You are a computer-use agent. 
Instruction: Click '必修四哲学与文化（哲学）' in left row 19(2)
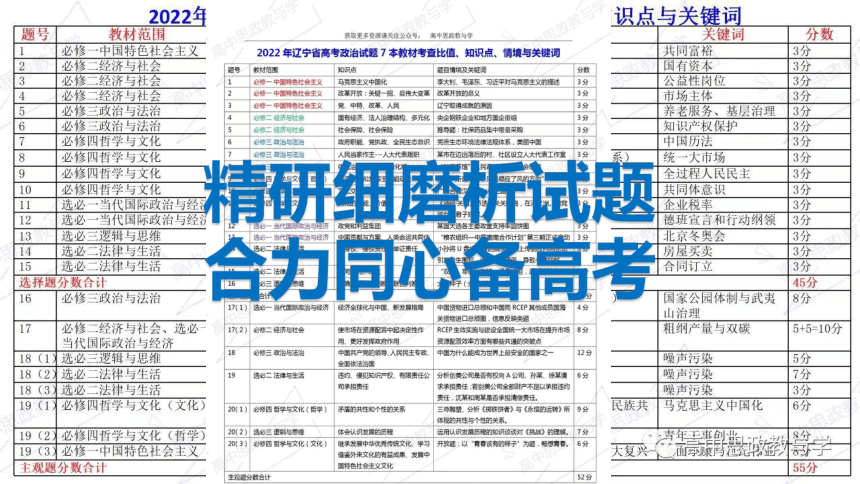click(134, 437)
